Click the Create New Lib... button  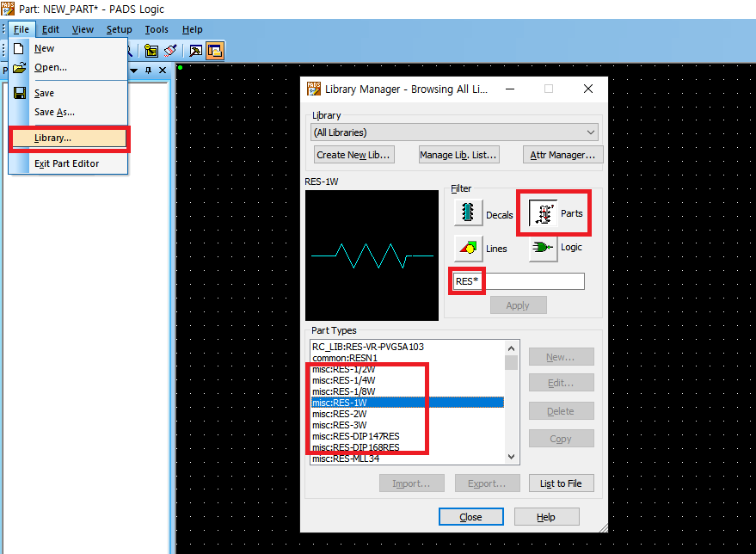pyautogui.click(x=353, y=155)
